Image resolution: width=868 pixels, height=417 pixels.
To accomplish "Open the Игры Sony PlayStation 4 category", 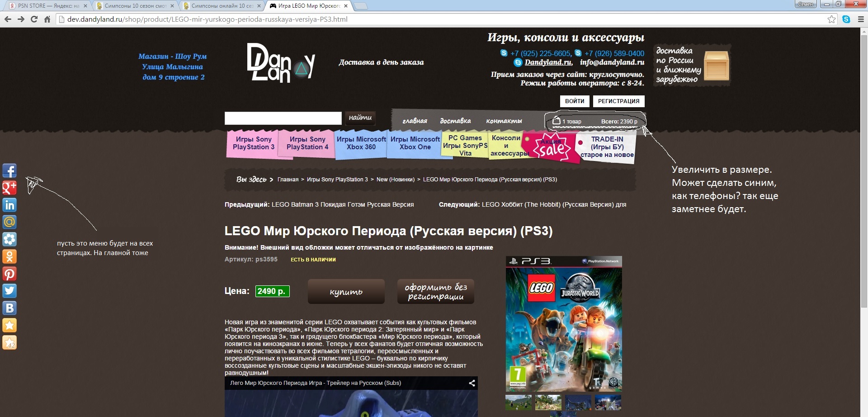I will point(307,143).
